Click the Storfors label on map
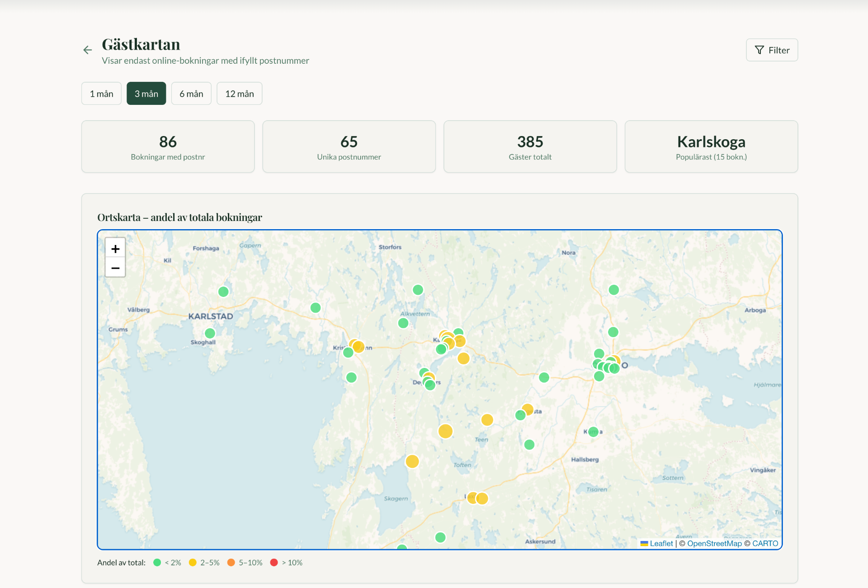Screen dimensions: 868x588 point(390,247)
